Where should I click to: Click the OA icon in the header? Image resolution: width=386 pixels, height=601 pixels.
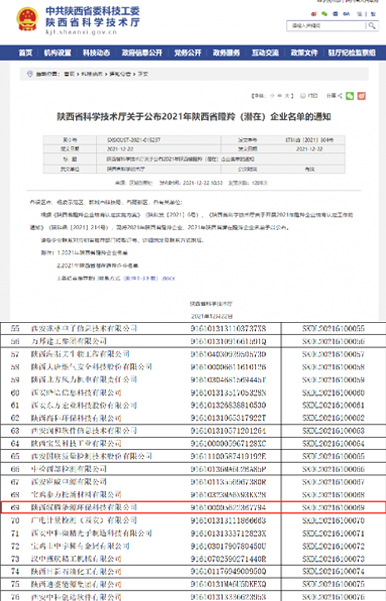coord(347,14)
